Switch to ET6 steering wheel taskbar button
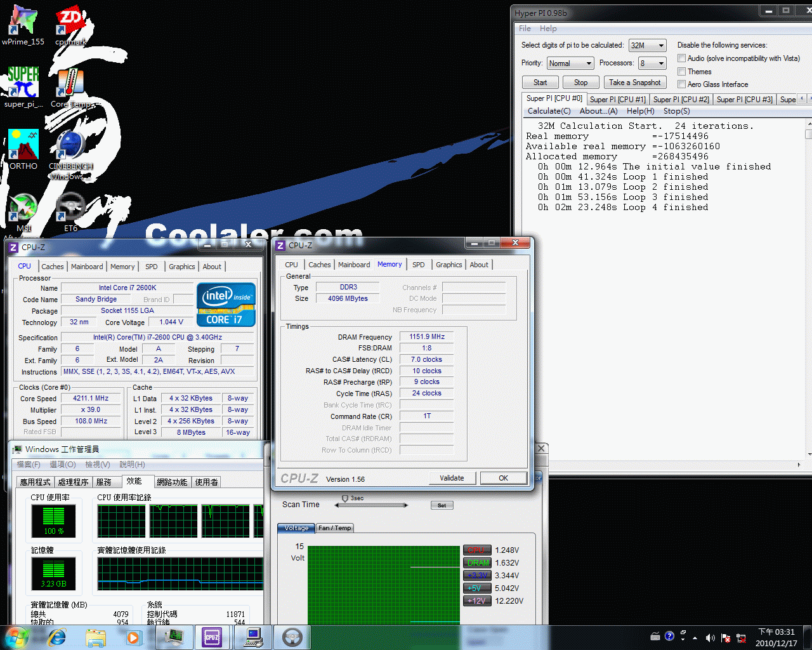 coord(292,637)
